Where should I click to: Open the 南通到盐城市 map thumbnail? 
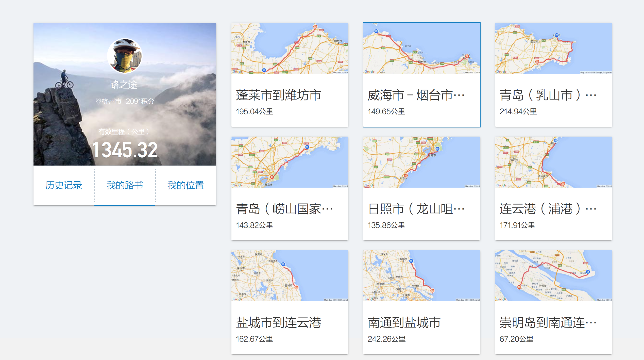tap(421, 276)
